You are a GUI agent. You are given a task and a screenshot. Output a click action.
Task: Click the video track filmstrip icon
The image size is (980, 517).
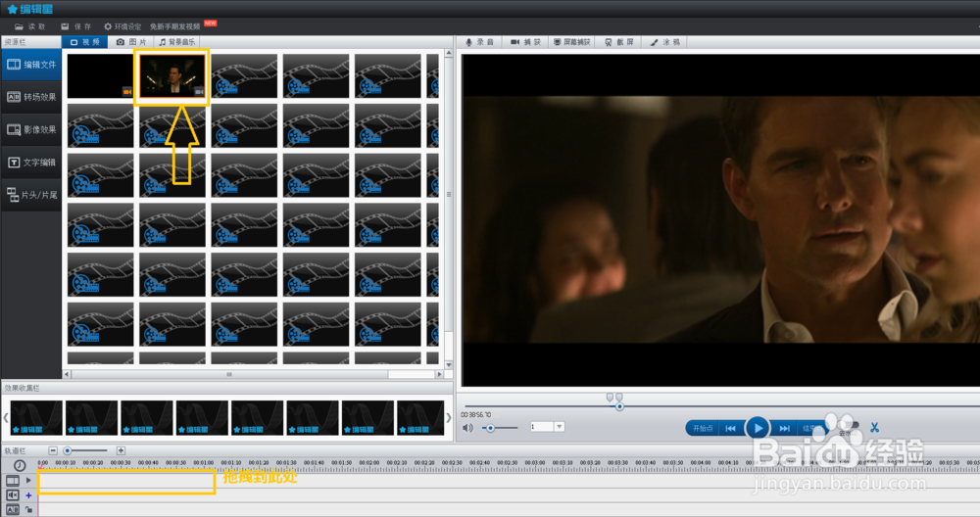(13, 480)
